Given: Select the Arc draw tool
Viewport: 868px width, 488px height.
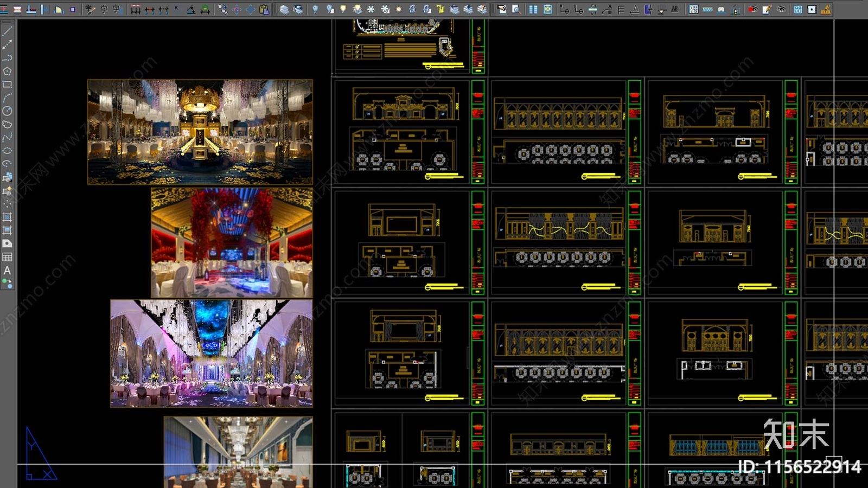Looking at the screenshot, I should 7,98.
